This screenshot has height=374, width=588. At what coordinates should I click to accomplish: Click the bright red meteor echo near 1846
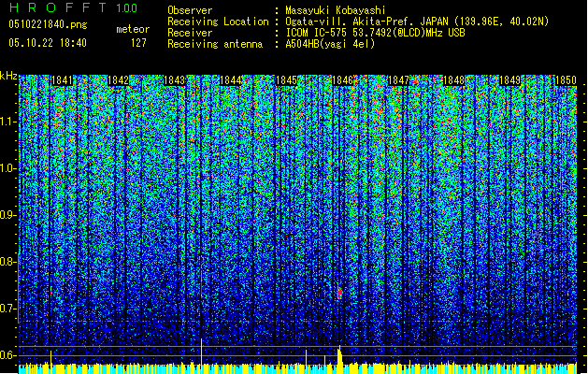(x=339, y=293)
